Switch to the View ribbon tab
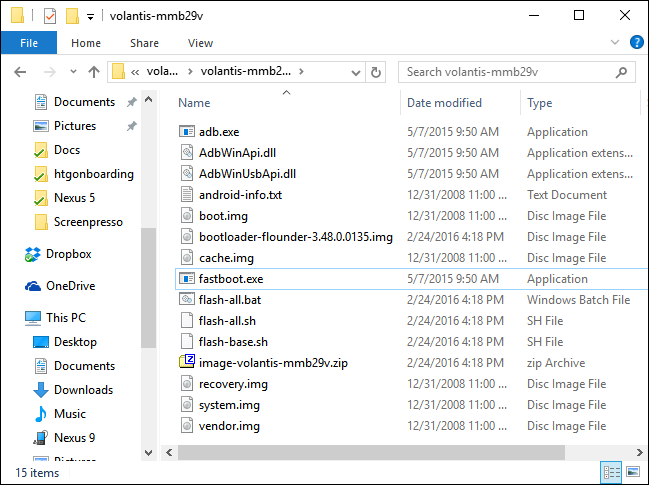 tap(200, 43)
